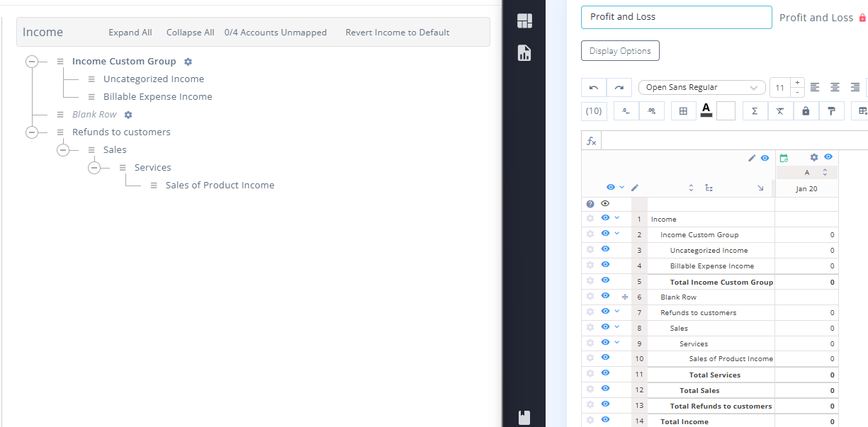The width and height of the screenshot is (868, 427).
Task: Click the redo arrow in the report toolbar
Action: [x=619, y=88]
